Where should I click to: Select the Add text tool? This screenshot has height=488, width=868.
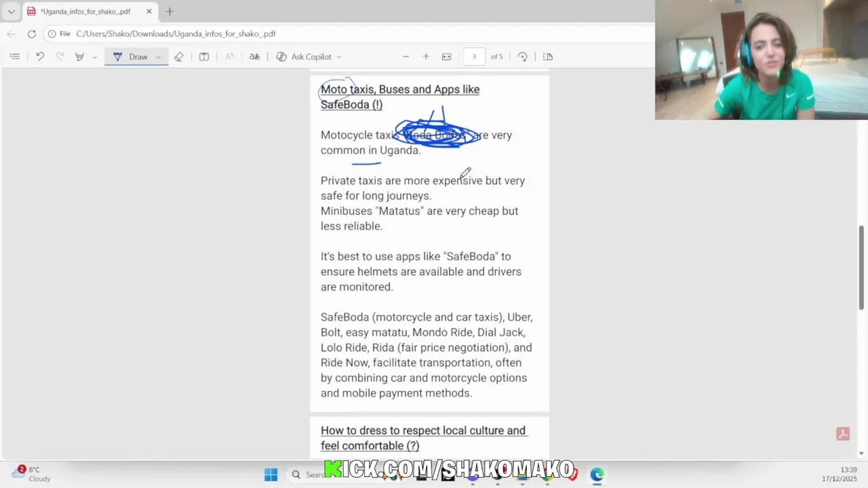[204, 57]
